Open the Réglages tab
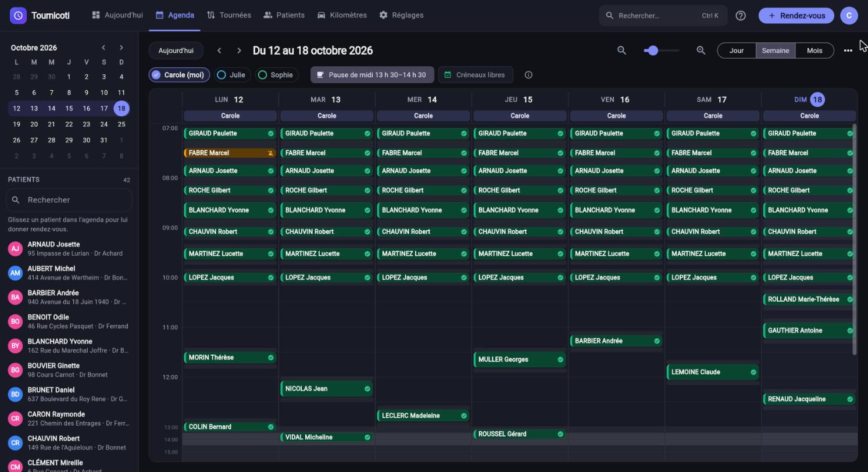 click(x=401, y=15)
